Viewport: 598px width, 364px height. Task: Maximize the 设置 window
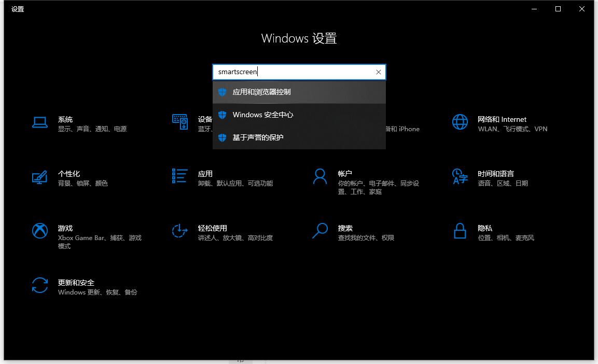(558, 9)
